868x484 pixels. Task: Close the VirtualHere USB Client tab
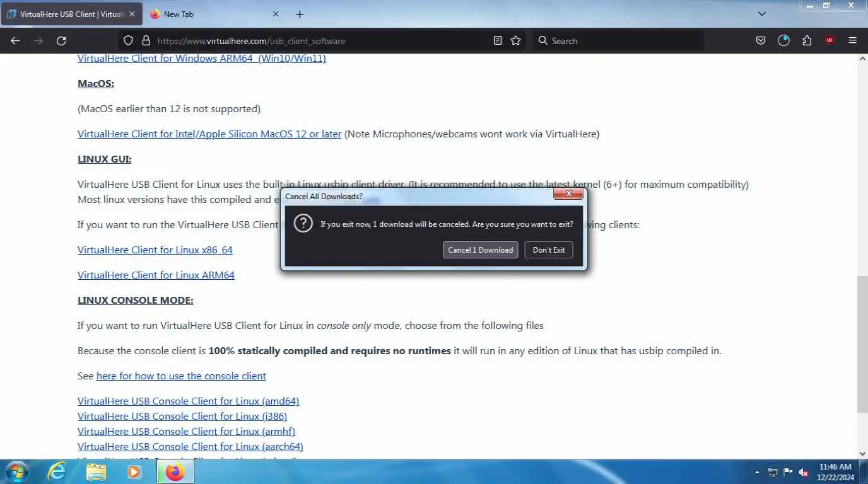pyautogui.click(x=132, y=14)
